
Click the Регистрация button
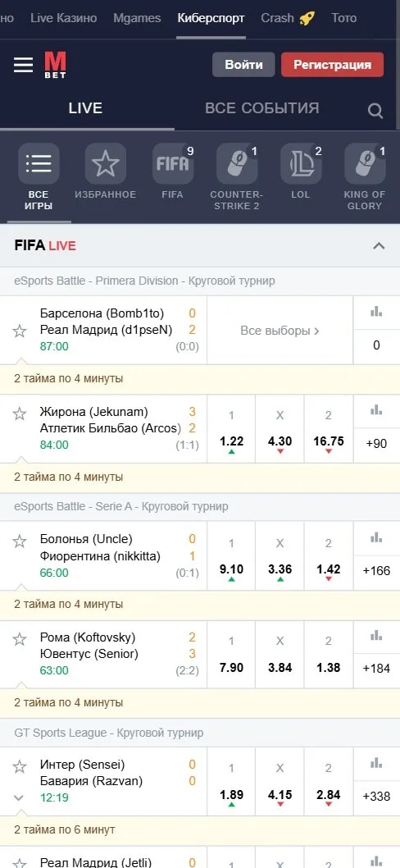coord(332,65)
